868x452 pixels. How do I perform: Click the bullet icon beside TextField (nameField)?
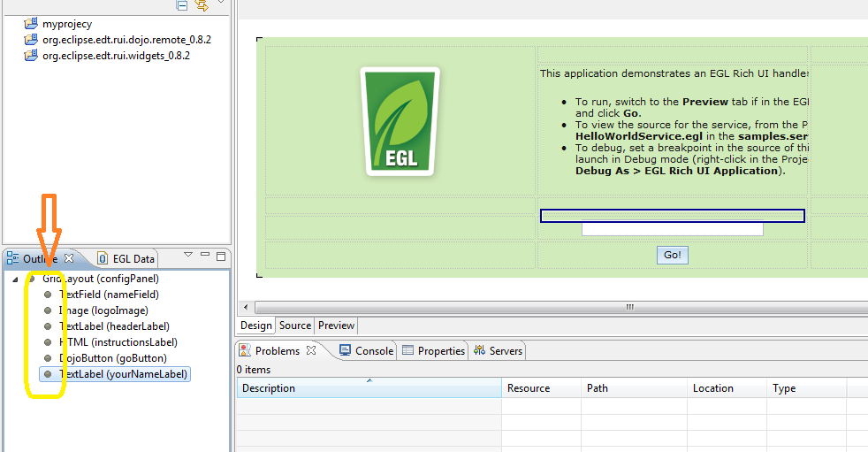pyautogui.click(x=48, y=295)
